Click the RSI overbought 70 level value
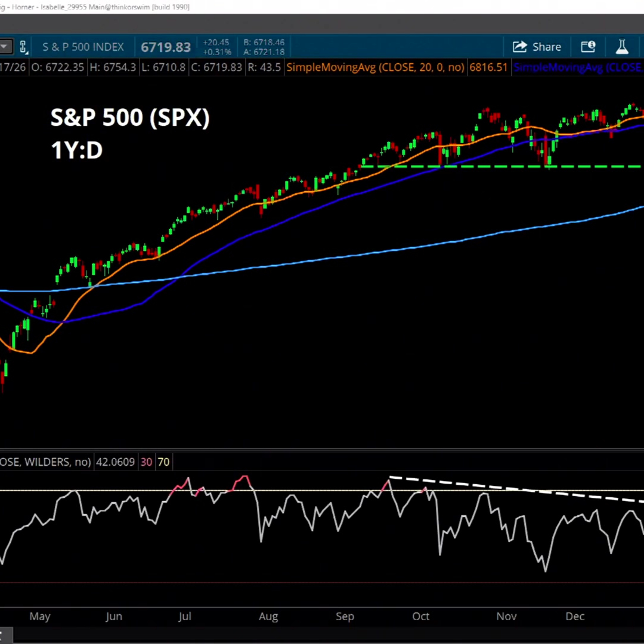Screen dimensions: 644x644 pyautogui.click(x=163, y=462)
